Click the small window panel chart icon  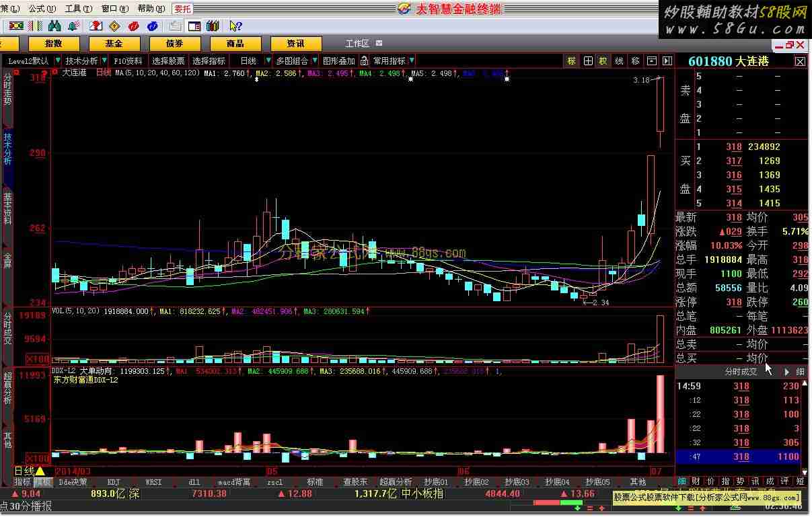click(651, 61)
